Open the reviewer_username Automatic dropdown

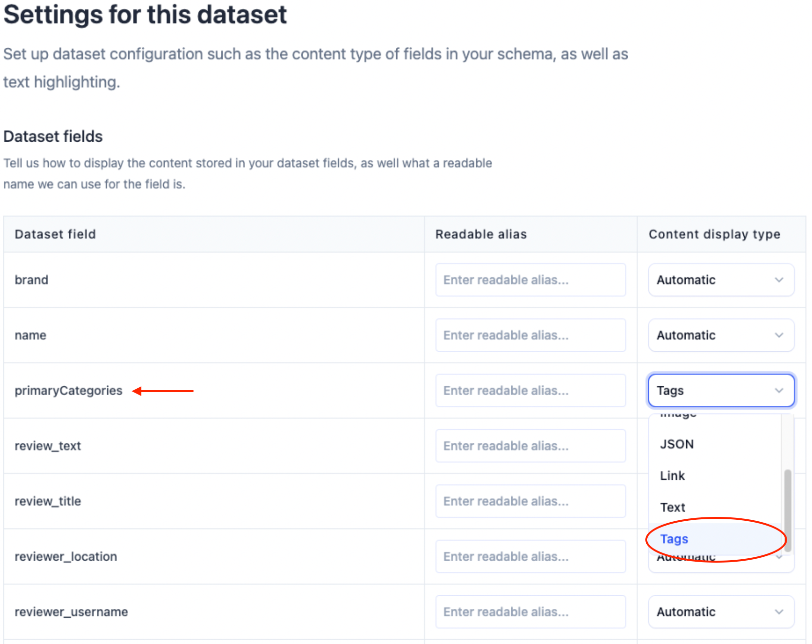(720, 612)
